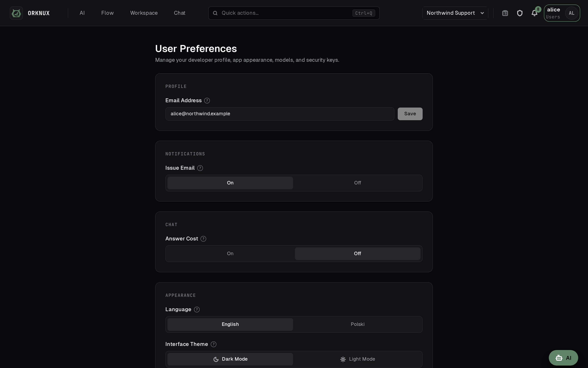
Task: Focus the Quick actions search box
Action: [x=294, y=13]
